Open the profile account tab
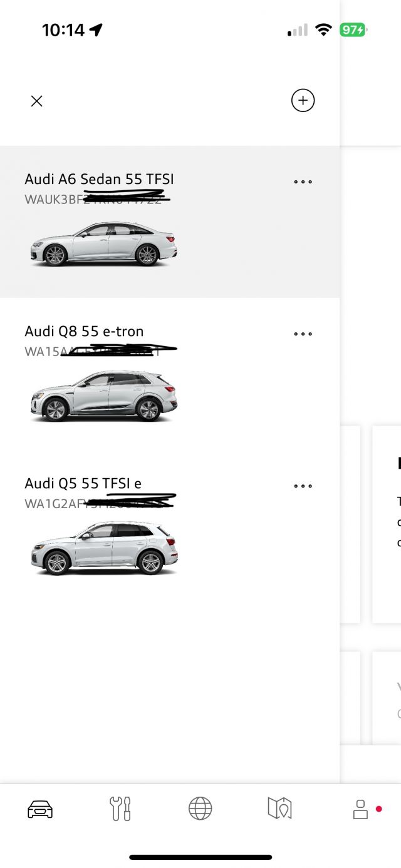The height and width of the screenshot is (868, 401). pos(360,809)
